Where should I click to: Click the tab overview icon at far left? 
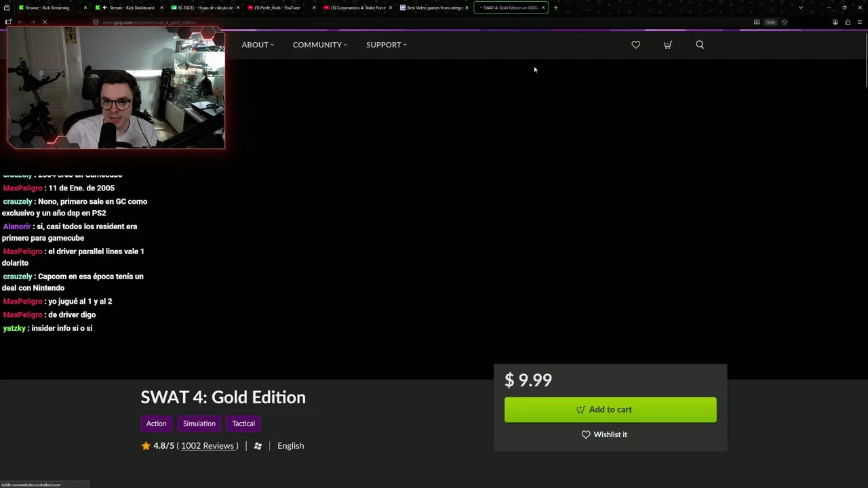pyautogui.click(x=7, y=7)
